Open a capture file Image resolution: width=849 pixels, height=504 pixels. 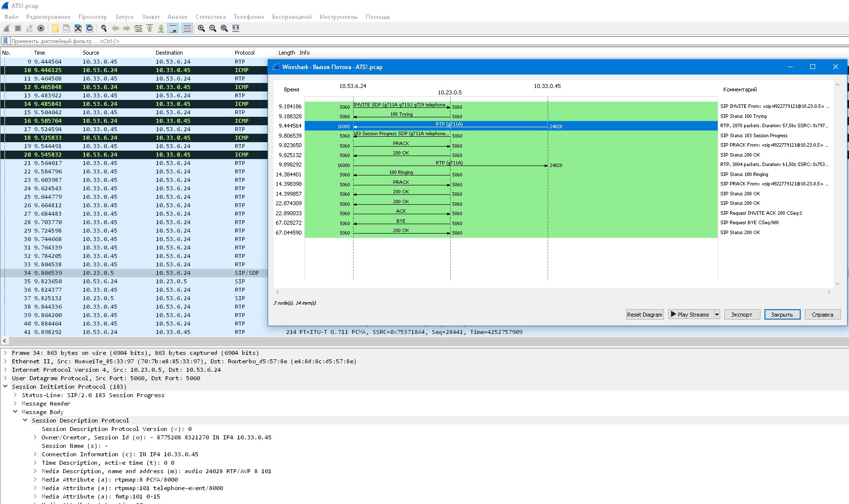(x=55, y=28)
